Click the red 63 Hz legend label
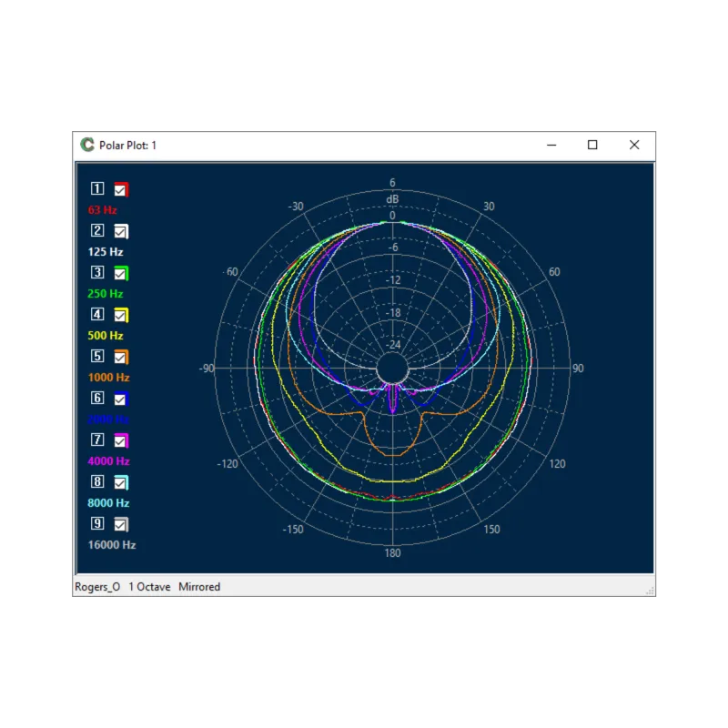The width and height of the screenshot is (728, 728). 102,210
